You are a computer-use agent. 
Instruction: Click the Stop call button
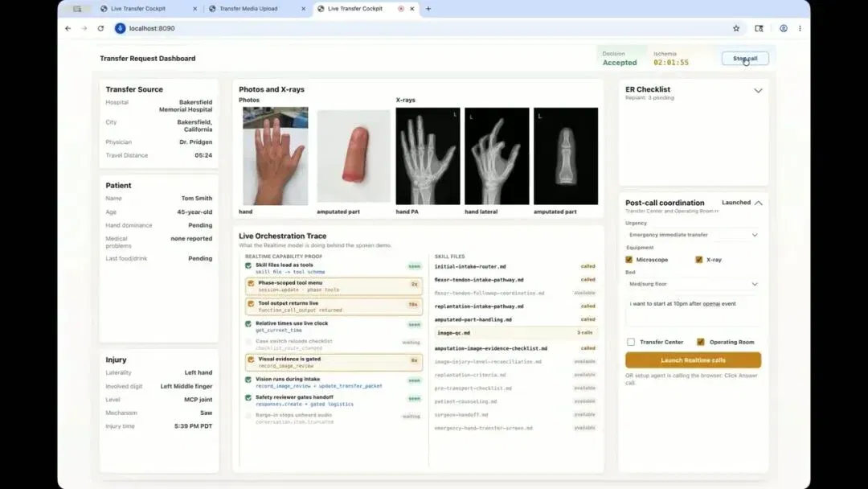pos(745,59)
